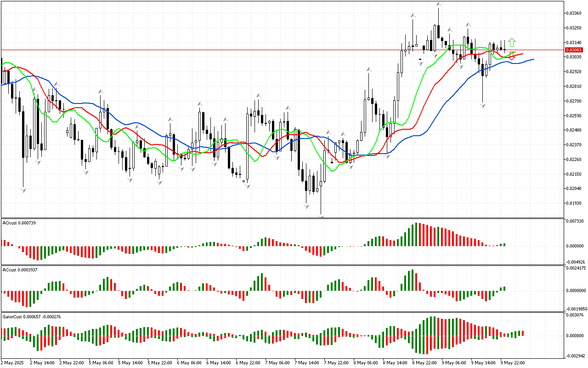Viewport: 588px width, 368px height.
Task: Click the down-fractal below the far-left candle low
Action: tap(23, 190)
